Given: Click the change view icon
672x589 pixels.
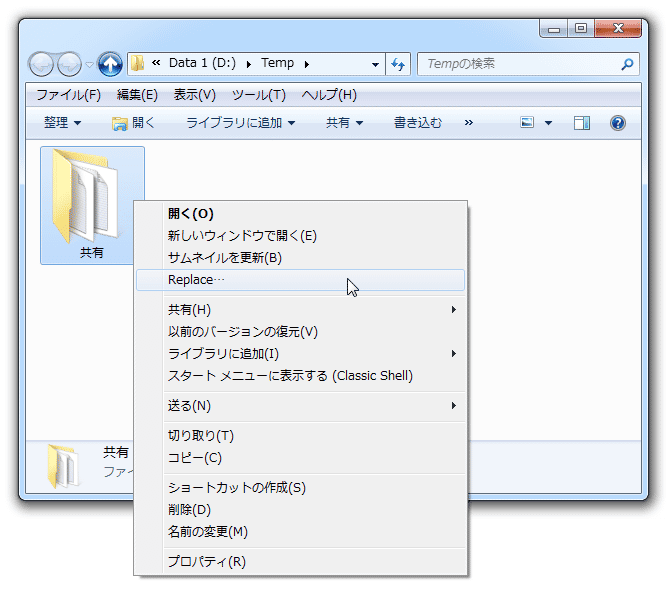Looking at the screenshot, I should coord(527,123).
